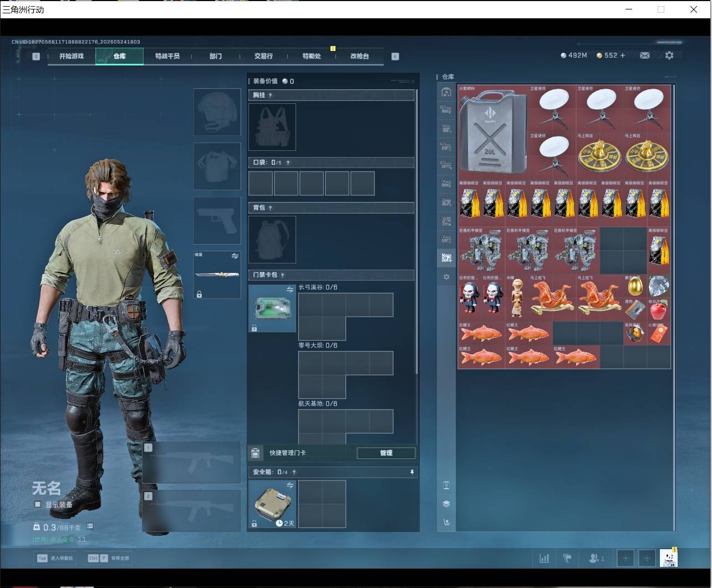Click the swap arrows on safe box

(289, 485)
